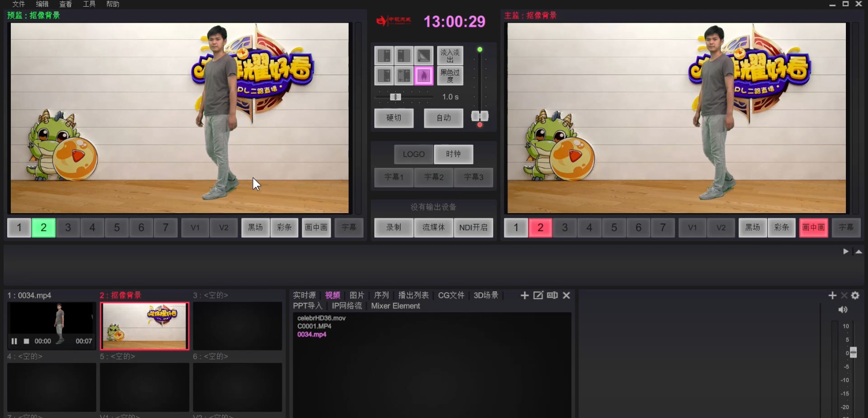The width and height of the screenshot is (868, 418).
Task: Remove source with the X icon beside rename
Action: (566, 295)
